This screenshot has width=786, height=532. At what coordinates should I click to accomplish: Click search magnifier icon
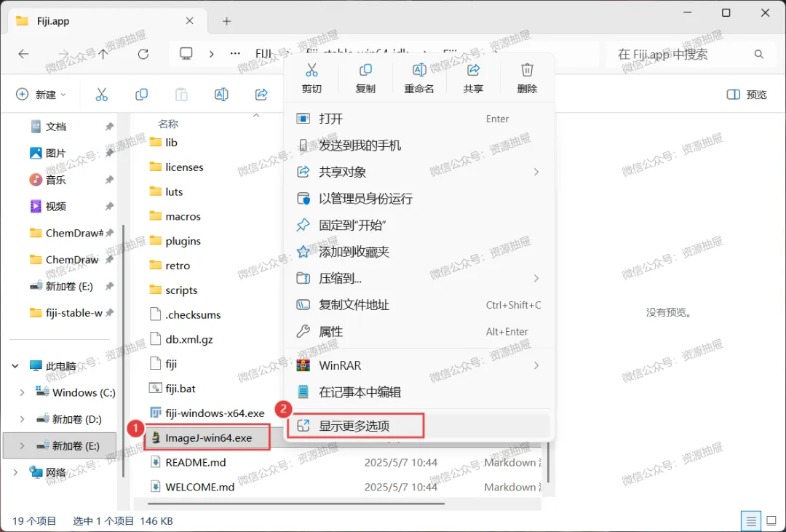759,54
